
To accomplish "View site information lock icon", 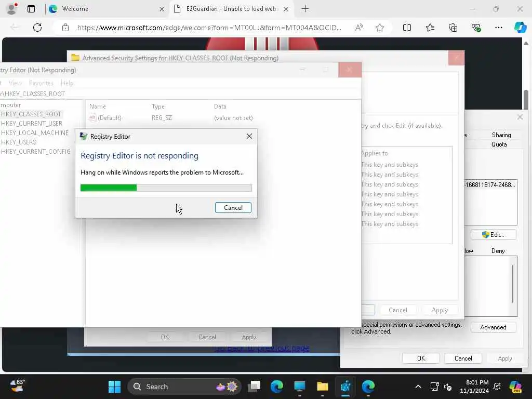I will 65,28.
